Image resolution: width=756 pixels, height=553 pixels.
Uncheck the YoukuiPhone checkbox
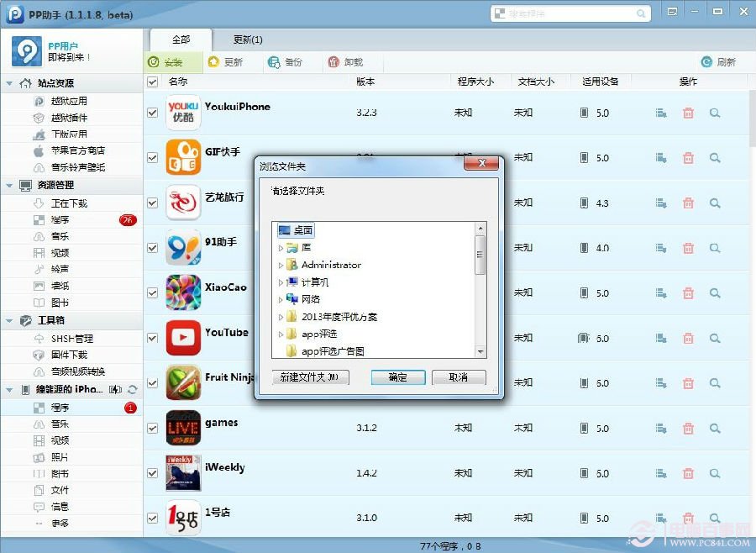(152, 113)
